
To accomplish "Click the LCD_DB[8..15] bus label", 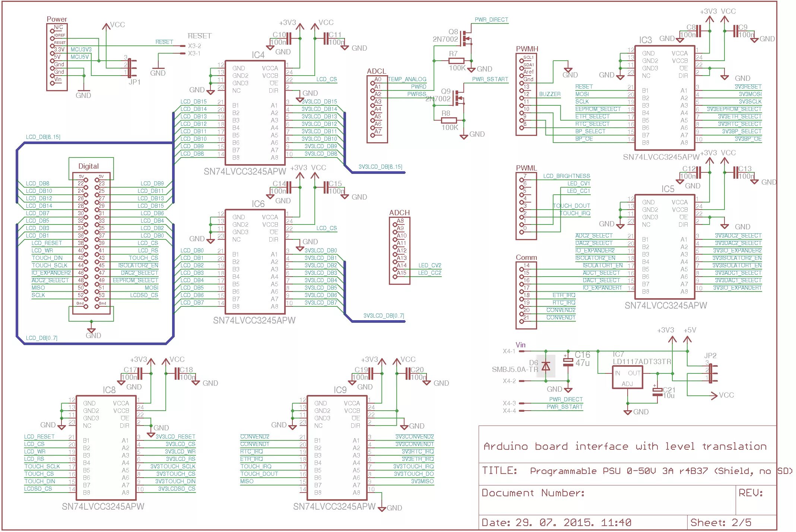I will tap(43, 137).
